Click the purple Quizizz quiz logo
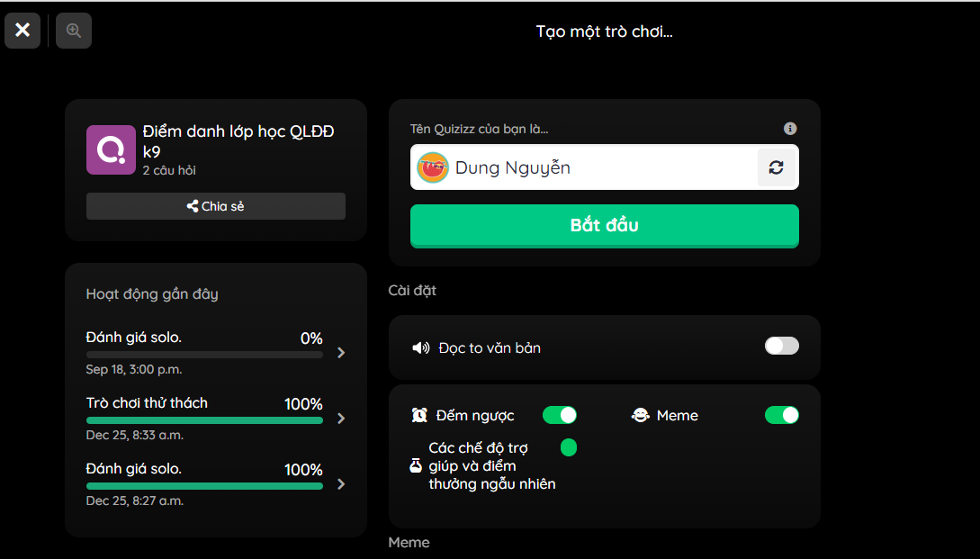This screenshot has height=559, width=980. click(x=111, y=150)
